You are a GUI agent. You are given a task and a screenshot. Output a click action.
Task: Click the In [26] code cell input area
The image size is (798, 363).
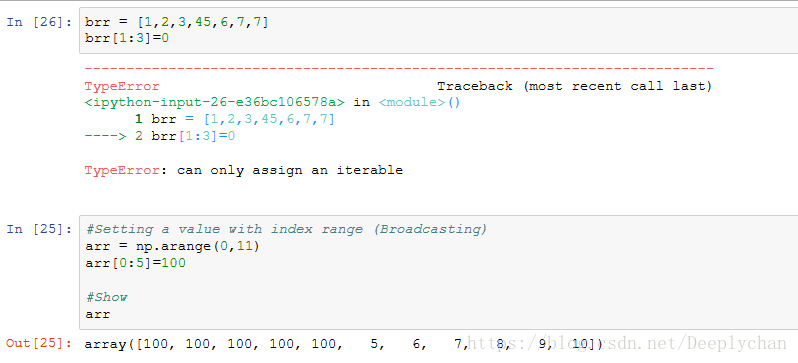tap(439, 31)
